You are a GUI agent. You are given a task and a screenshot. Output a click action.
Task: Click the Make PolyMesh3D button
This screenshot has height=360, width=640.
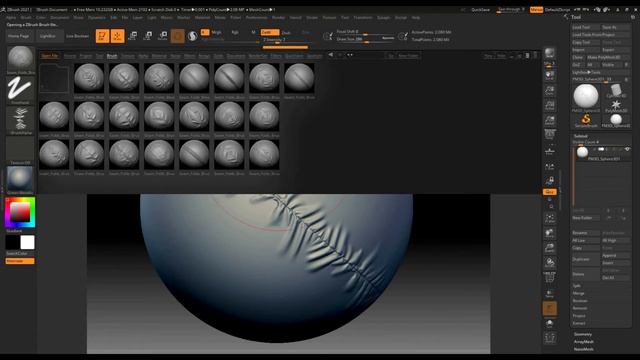(x=608, y=57)
